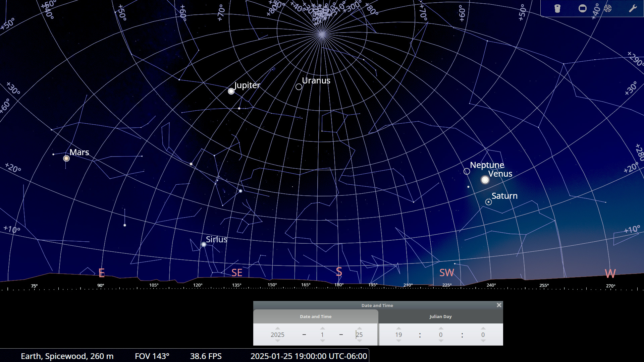
Task: Enable the Telrad finder icon
Action: tap(608, 8)
